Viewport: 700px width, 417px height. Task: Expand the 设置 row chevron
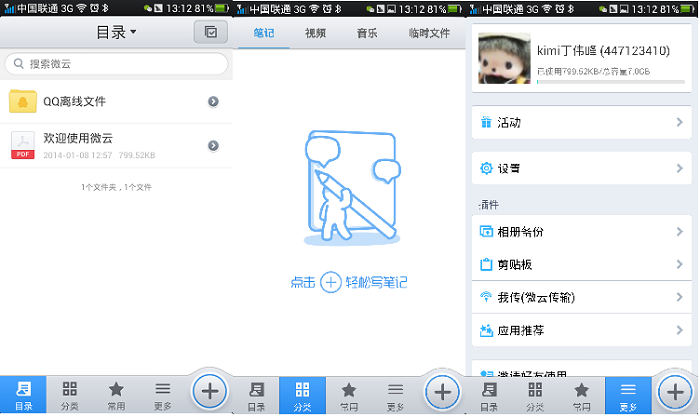[679, 168]
